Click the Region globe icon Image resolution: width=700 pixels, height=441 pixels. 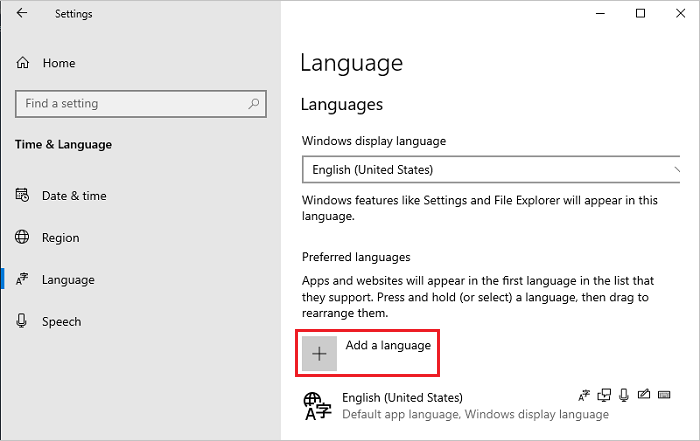tap(23, 238)
